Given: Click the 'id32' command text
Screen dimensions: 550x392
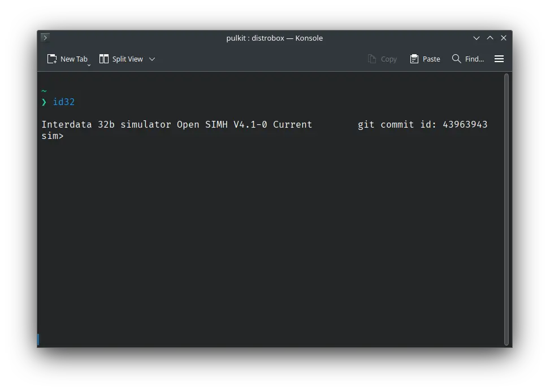Looking at the screenshot, I should click(x=63, y=102).
